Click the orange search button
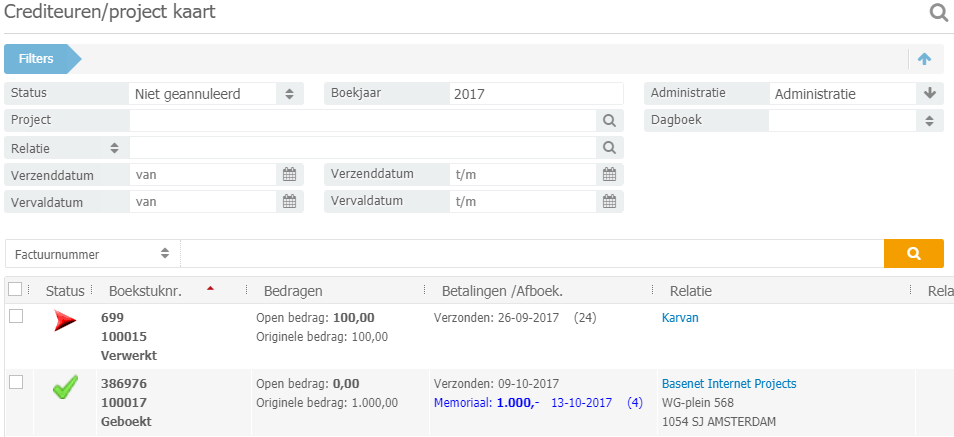Viewport: 954px width, 437px height. pyautogui.click(x=913, y=254)
